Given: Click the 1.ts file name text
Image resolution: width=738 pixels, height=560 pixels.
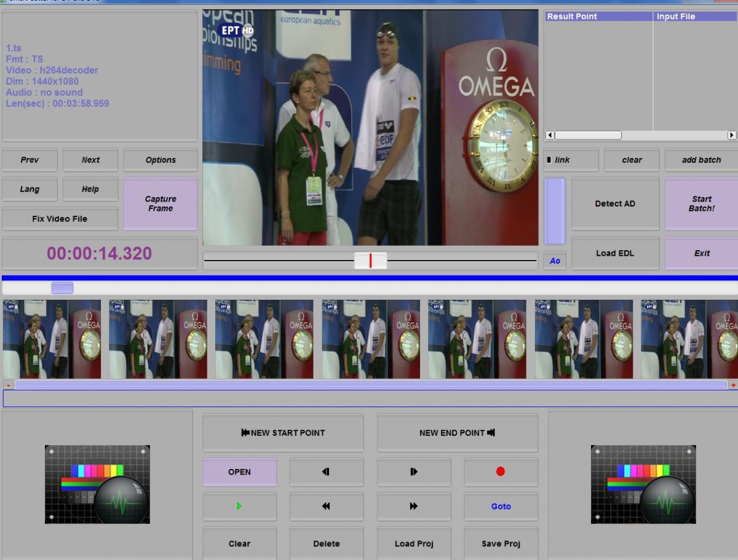Looking at the screenshot, I should (14, 48).
